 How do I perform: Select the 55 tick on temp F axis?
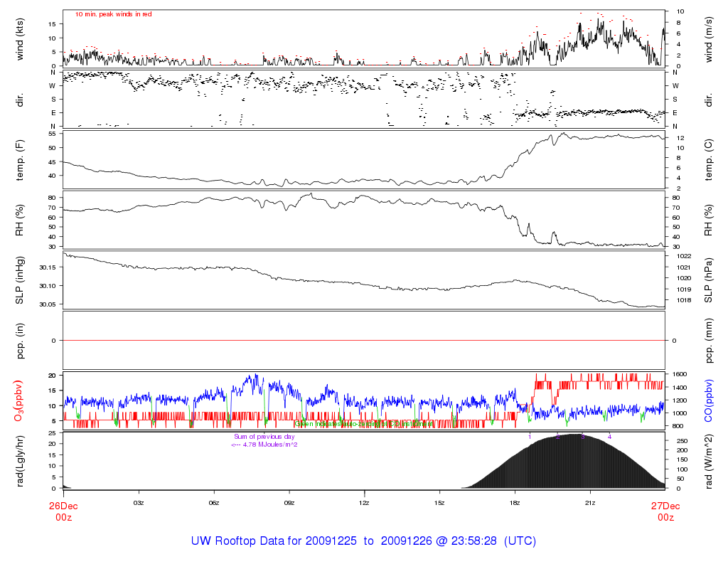tap(53, 134)
